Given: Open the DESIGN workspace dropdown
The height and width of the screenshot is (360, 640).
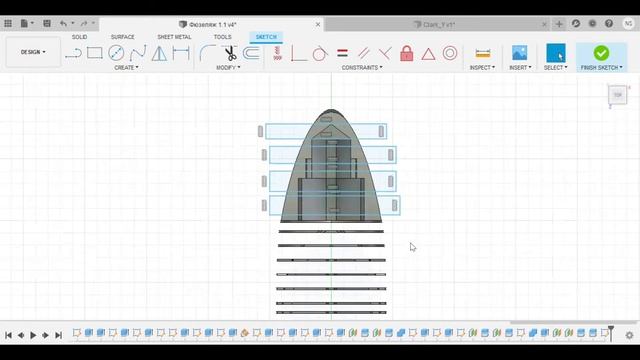Looking at the screenshot, I should [x=33, y=52].
